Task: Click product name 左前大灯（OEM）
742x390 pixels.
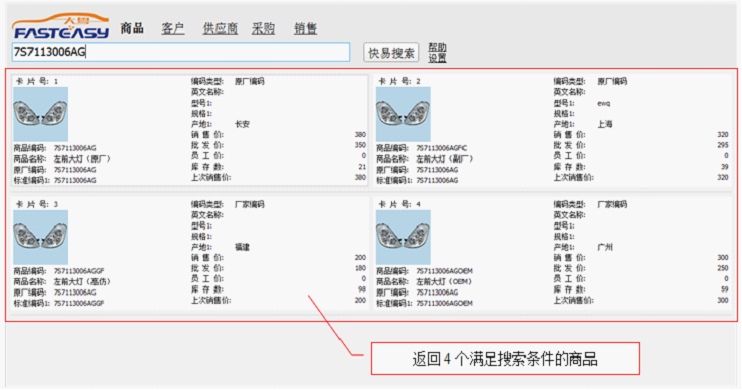Action: pos(444,282)
